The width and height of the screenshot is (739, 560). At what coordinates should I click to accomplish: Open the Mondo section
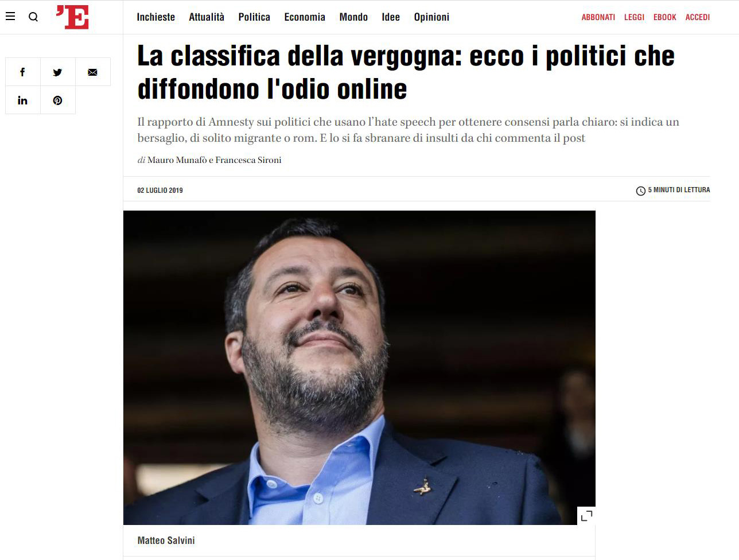click(353, 17)
